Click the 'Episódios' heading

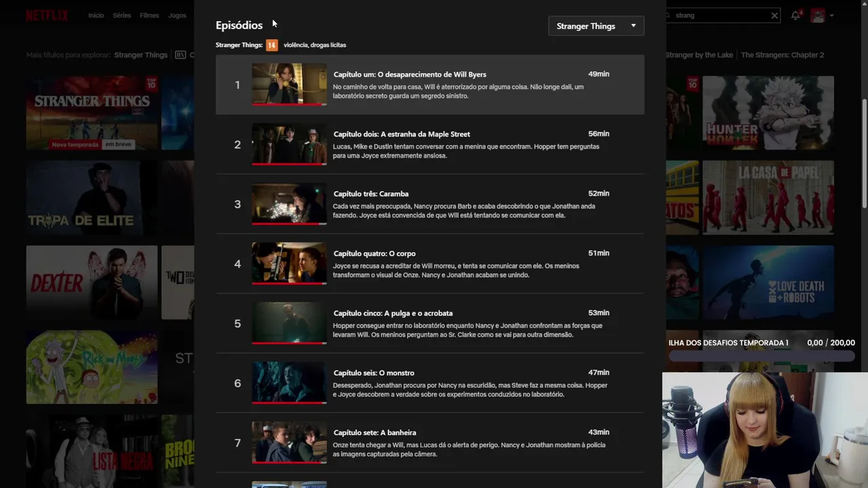click(239, 25)
